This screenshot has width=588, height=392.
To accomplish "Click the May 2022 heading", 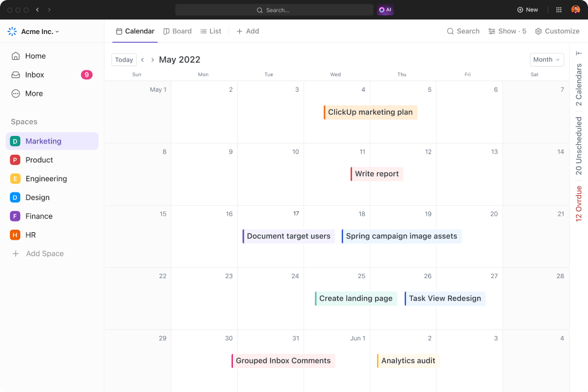I will click(x=179, y=60).
